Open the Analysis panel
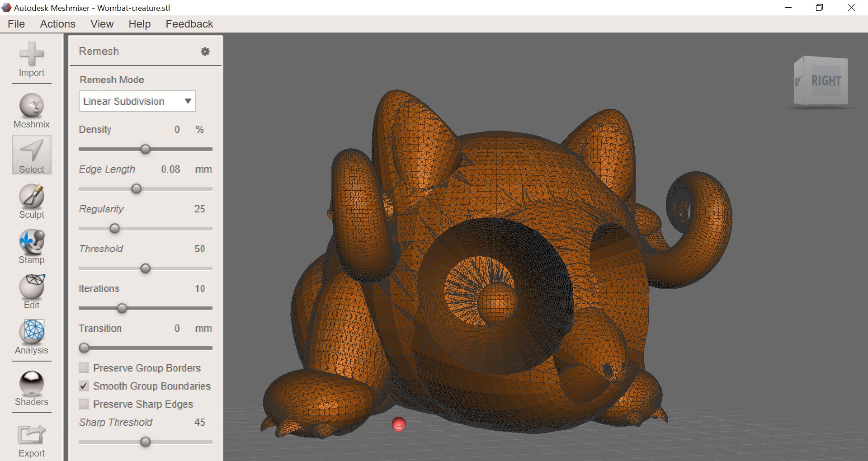The image size is (868, 461). [31, 335]
